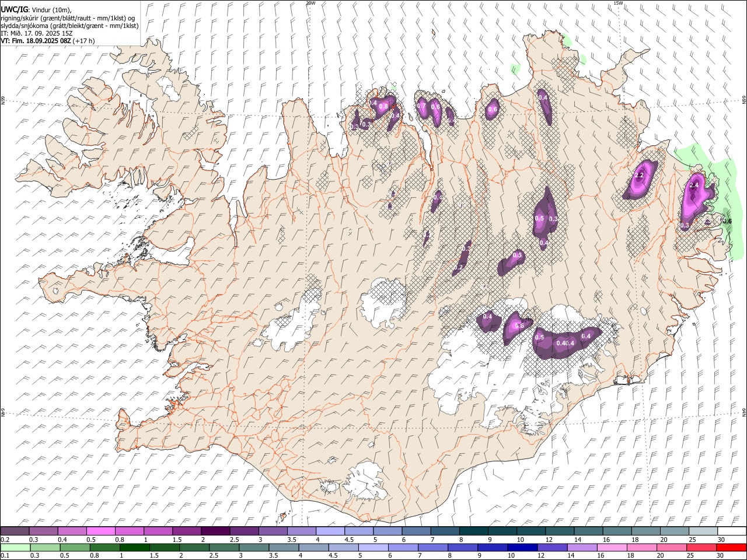
Task: Click the bright pink snow legend swatch 0.5
Action: point(100,531)
